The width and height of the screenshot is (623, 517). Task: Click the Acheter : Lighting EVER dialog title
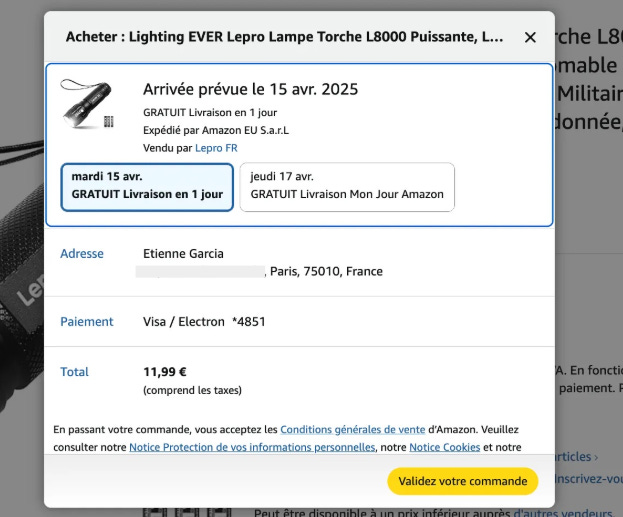pos(284,37)
